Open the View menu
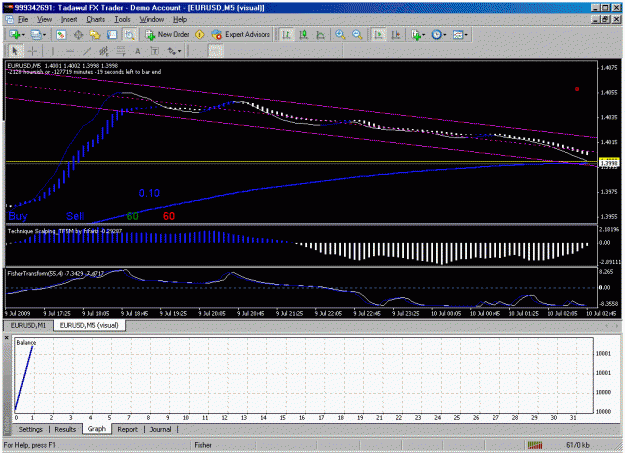Viewport: 625px width, 453px height. click(x=45, y=20)
